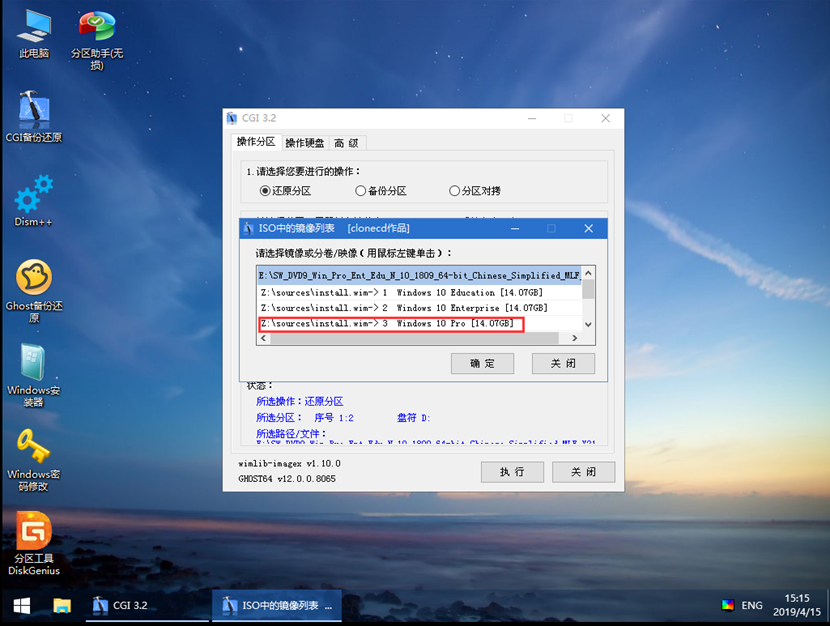Viewport: 830px width, 626px height.
Task: Launch Windows安装器 desktop icon
Action: pyautogui.click(x=34, y=363)
